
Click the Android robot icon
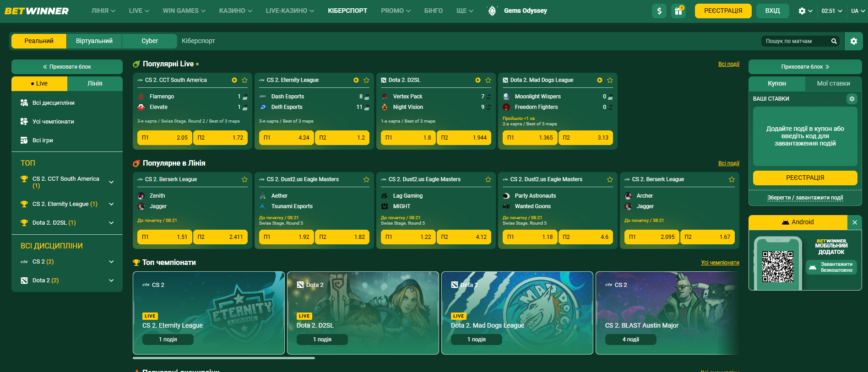786,222
